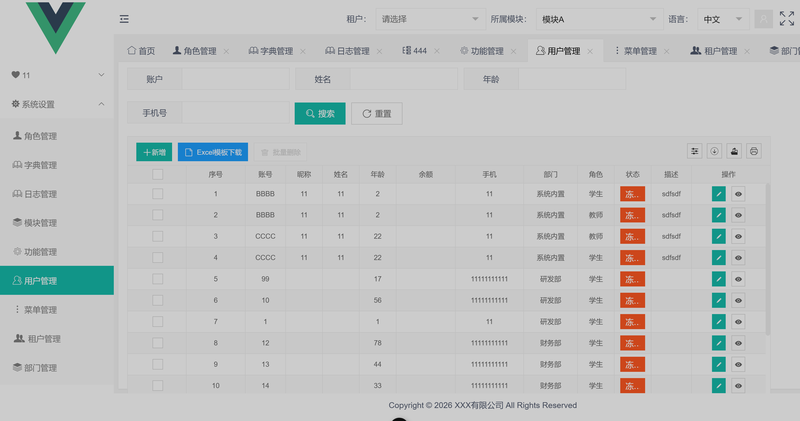The image size is (800, 421).
Task: Click the 新增 add button
Action: click(x=154, y=152)
